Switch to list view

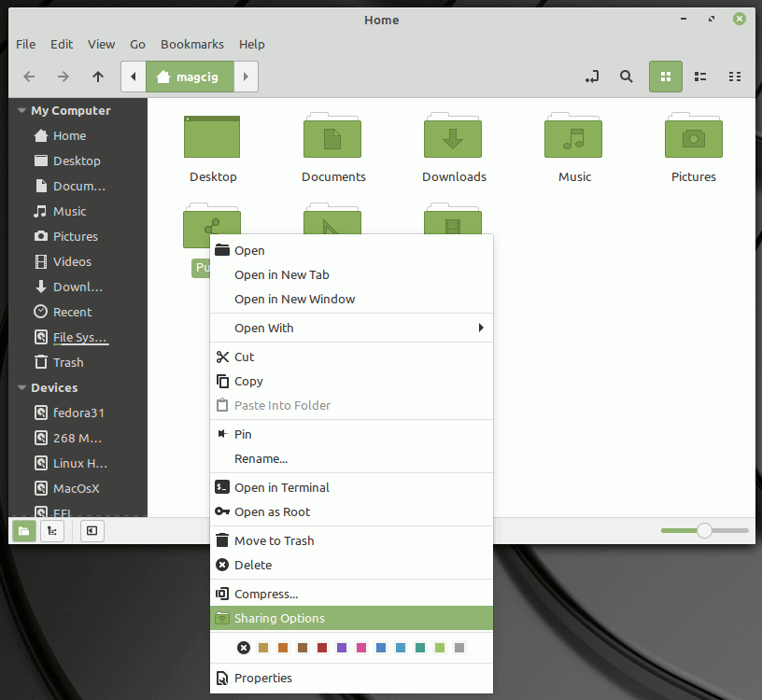coord(699,77)
